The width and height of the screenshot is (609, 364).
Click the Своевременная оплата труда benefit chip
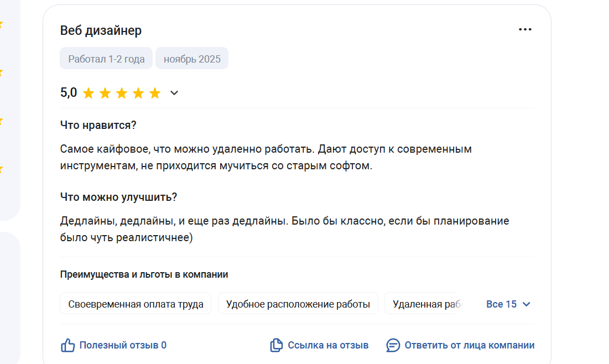pos(136,304)
